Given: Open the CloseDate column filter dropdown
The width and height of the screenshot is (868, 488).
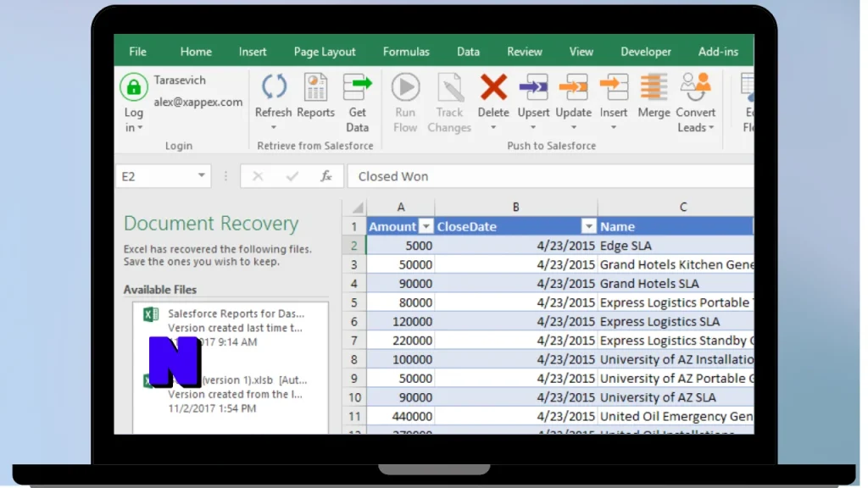Looking at the screenshot, I should [588, 226].
